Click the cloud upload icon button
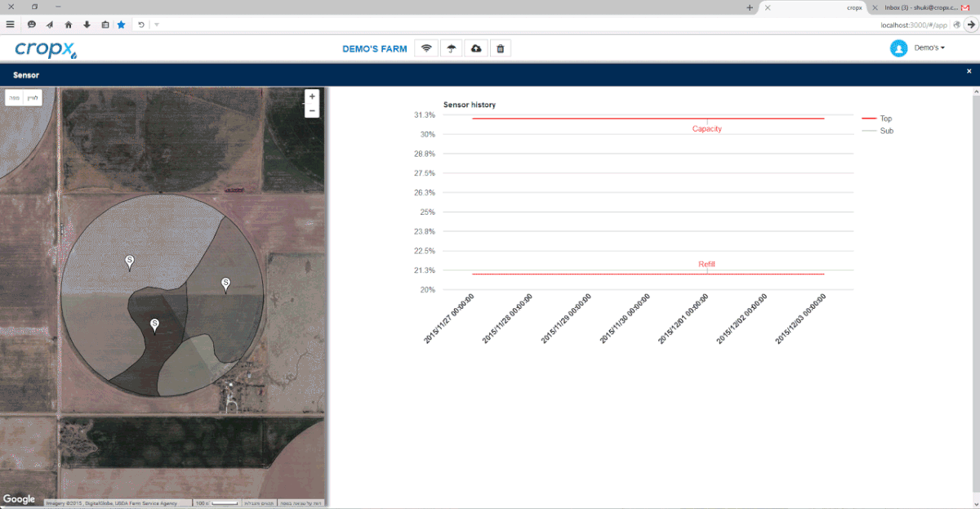This screenshot has height=509, width=980. click(x=475, y=48)
